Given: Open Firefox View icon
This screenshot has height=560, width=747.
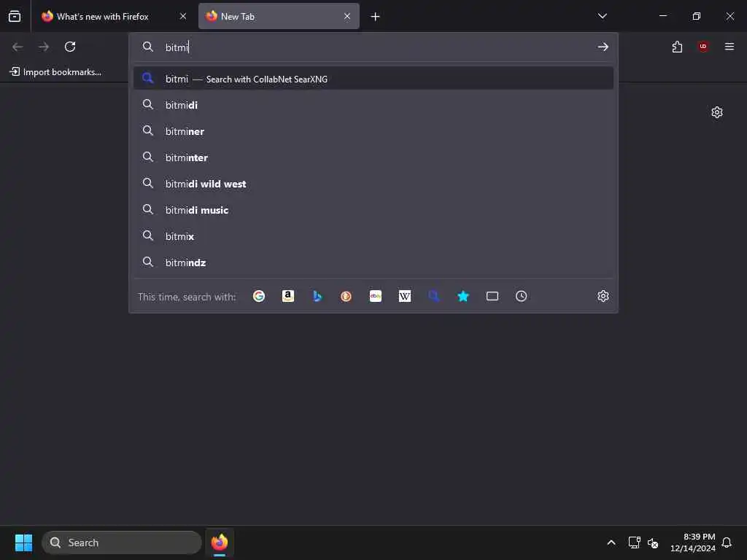Looking at the screenshot, I should click(x=15, y=16).
